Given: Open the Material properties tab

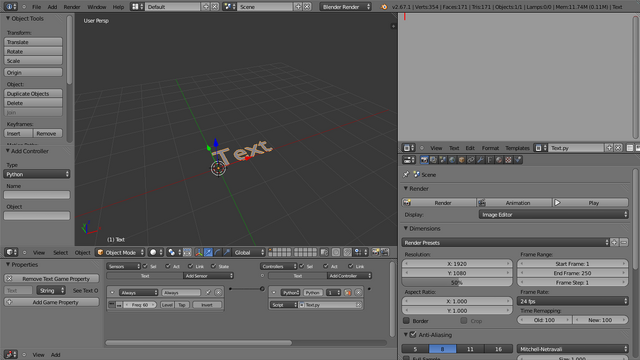Looking at the screenshot, I should tap(499, 160).
